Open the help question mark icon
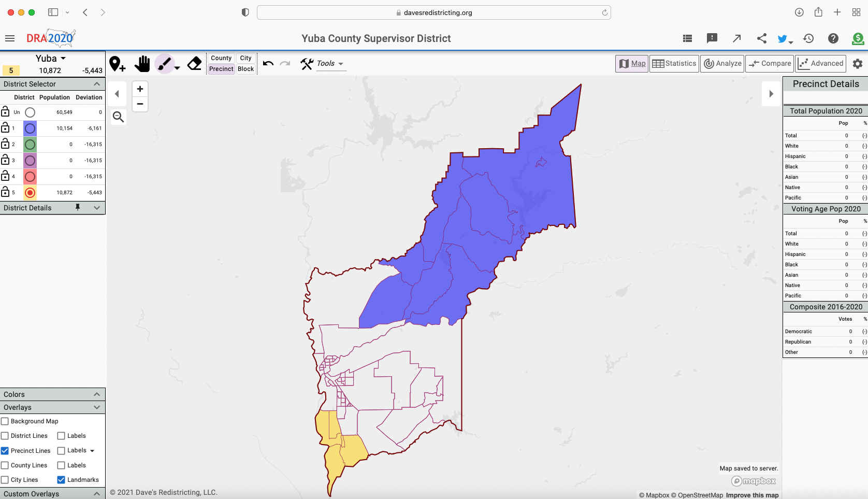 pos(833,38)
